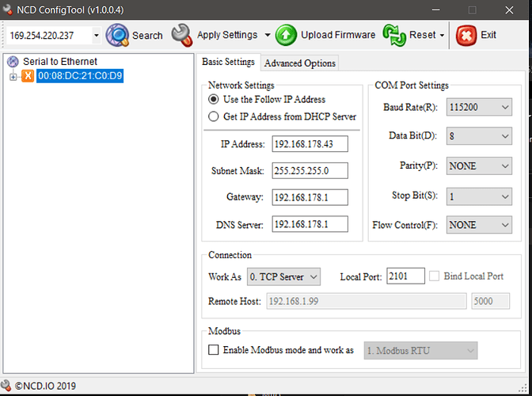Viewport: 532px width, 396px height.
Task: Click the Apply Settings wrench icon
Action: click(182, 35)
